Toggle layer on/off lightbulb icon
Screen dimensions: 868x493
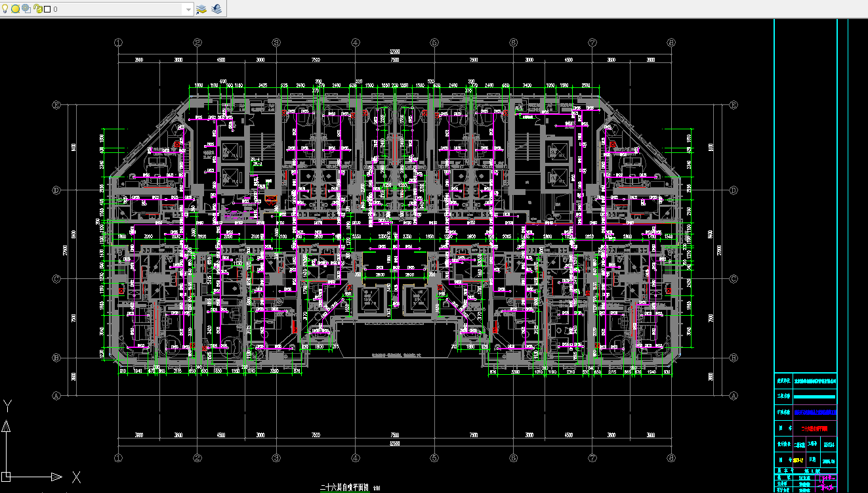click(x=6, y=9)
